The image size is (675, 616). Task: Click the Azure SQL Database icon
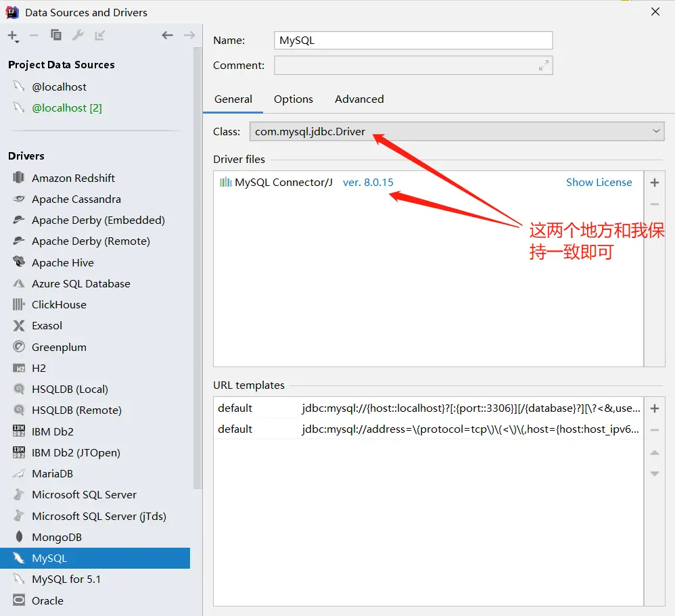pyautogui.click(x=18, y=283)
